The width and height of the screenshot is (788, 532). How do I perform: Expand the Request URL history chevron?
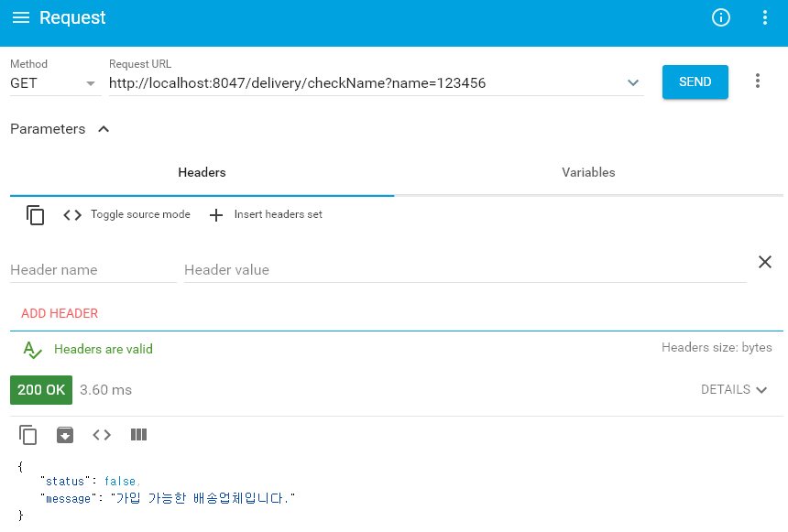(x=633, y=83)
